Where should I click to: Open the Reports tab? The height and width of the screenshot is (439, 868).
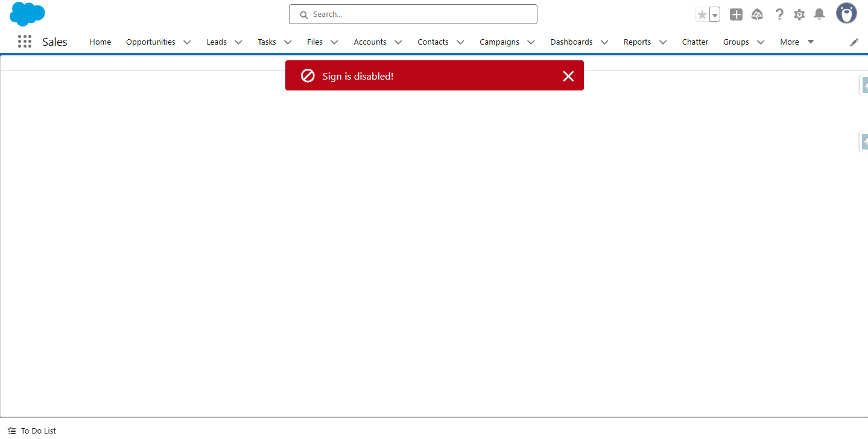point(637,42)
